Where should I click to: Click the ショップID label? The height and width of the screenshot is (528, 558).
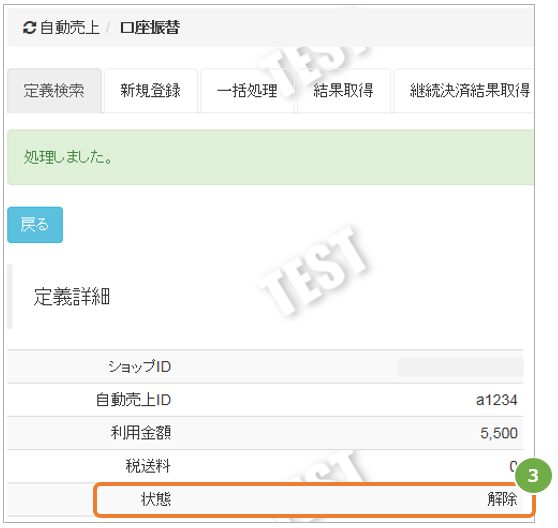[140, 366]
